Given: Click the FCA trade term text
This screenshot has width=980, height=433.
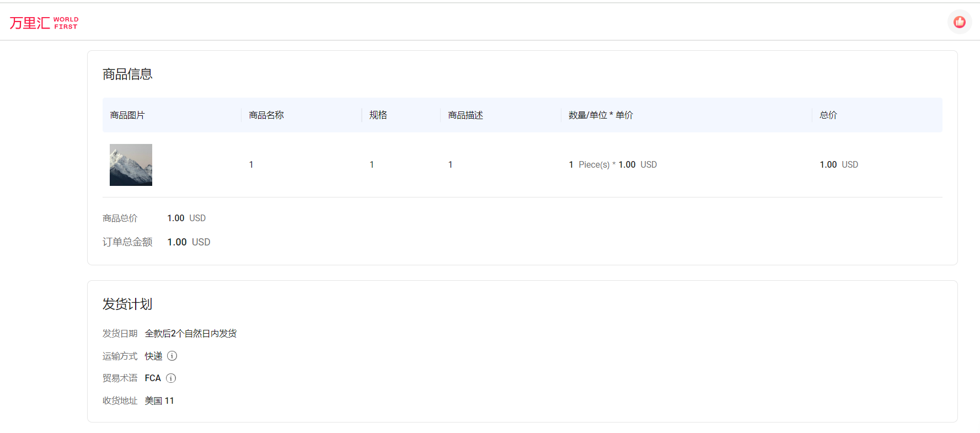Looking at the screenshot, I should tap(153, 378).
